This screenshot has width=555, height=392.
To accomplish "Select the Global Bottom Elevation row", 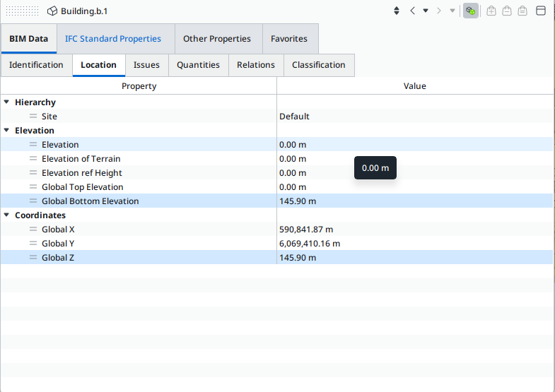I will [x=276, y=201].
